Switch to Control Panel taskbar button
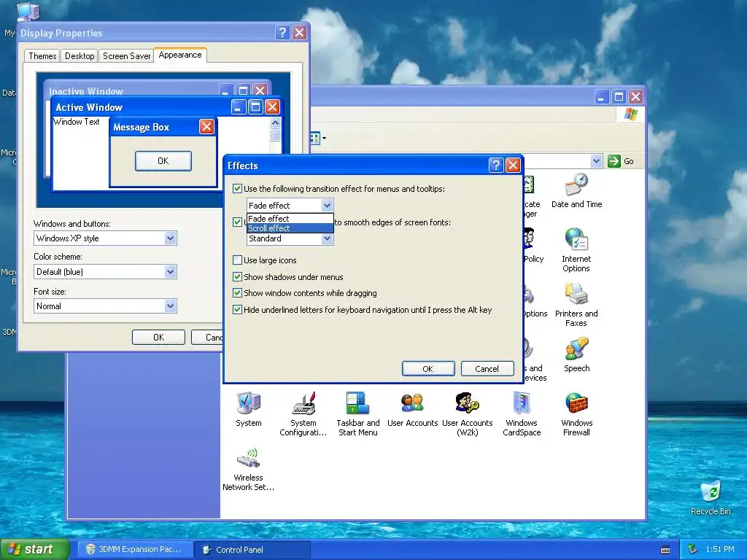The height and width of the screenshot is (560, 747). (x=252, y=550)
